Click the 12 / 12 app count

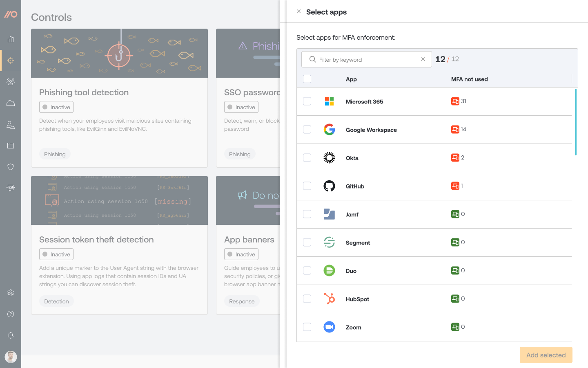tap(447, 59)
